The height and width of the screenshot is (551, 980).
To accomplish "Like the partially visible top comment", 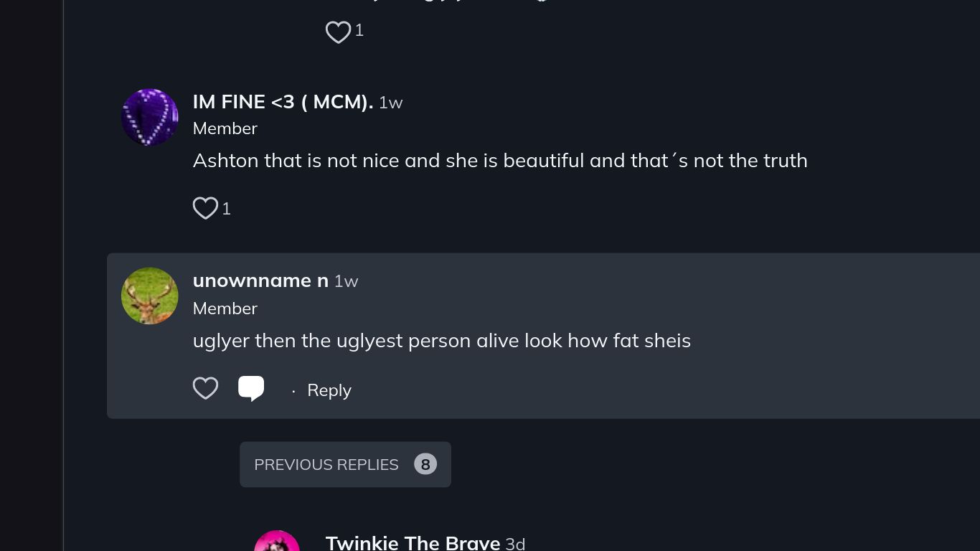I will (338, 32).
